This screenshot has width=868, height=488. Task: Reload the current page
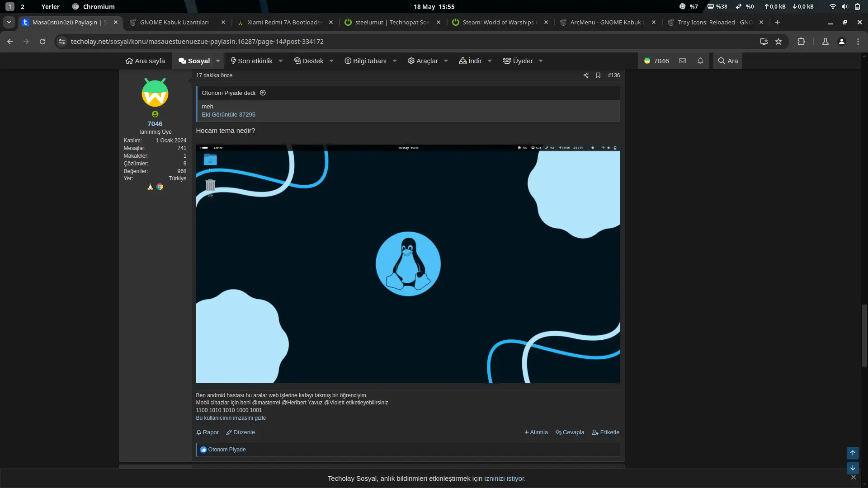[x=42, y=42]
